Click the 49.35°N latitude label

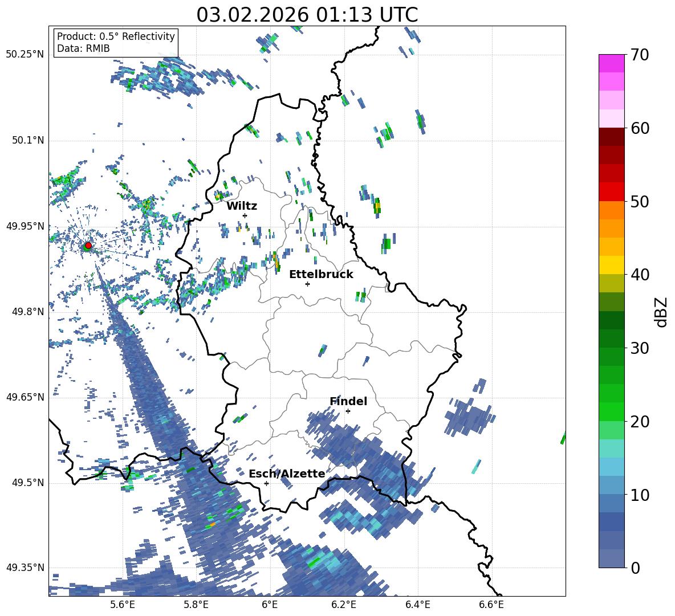(25, 568)
